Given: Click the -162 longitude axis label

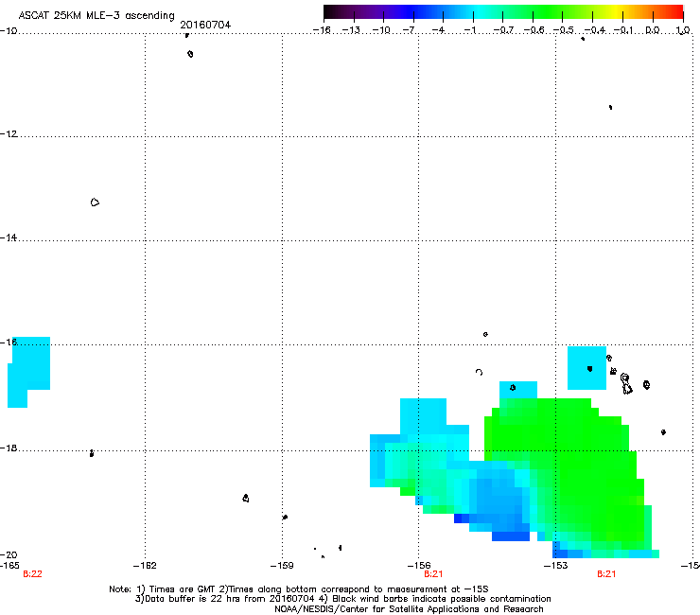Looking at the screenshot, I should (145, 566).
